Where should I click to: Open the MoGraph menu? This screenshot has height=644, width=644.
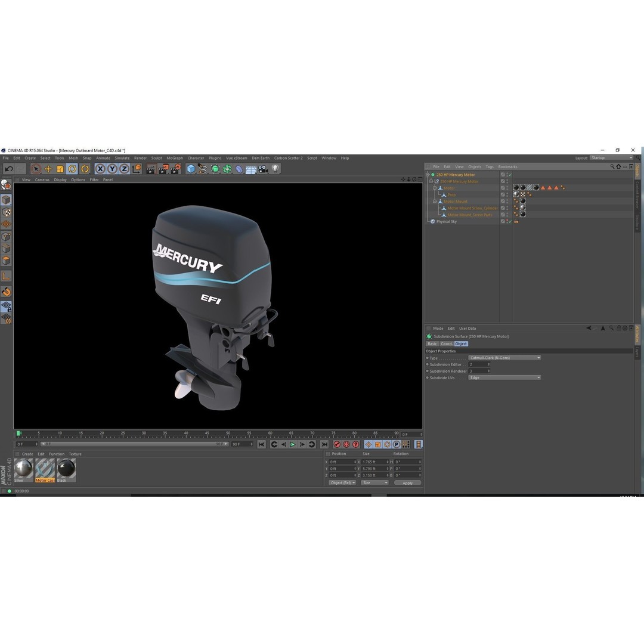[175, 158]
